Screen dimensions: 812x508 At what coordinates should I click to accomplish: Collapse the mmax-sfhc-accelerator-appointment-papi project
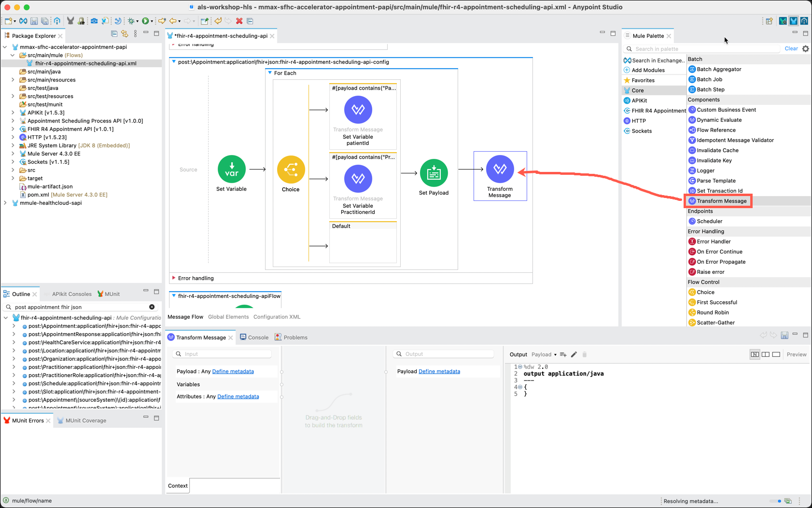5,47
